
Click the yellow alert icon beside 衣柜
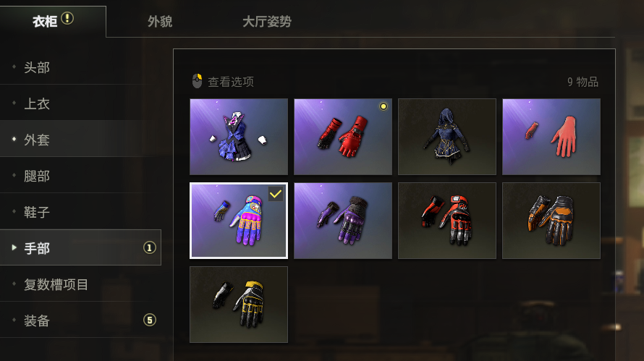tap(67, 19)
